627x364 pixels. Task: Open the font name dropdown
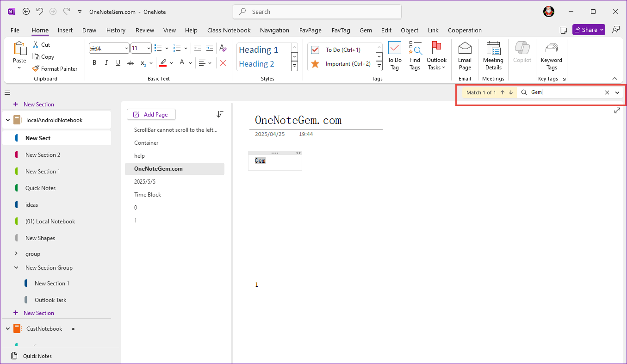point(126,48)
